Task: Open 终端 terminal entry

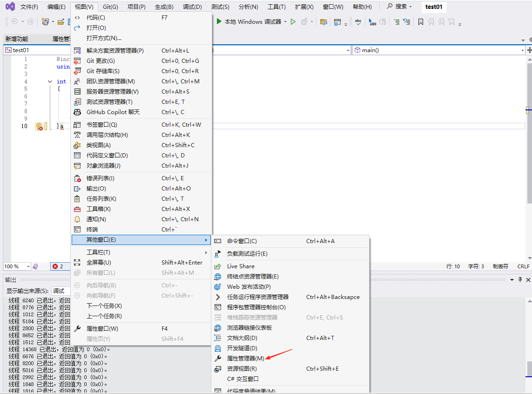Action: [141, 230]
